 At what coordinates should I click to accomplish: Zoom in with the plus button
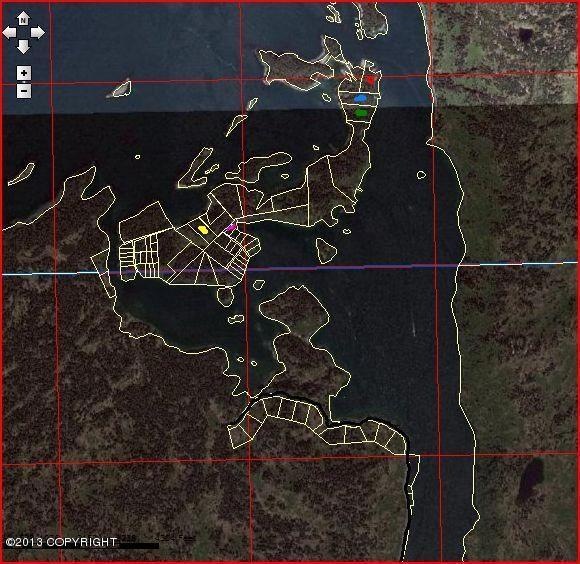24,73
